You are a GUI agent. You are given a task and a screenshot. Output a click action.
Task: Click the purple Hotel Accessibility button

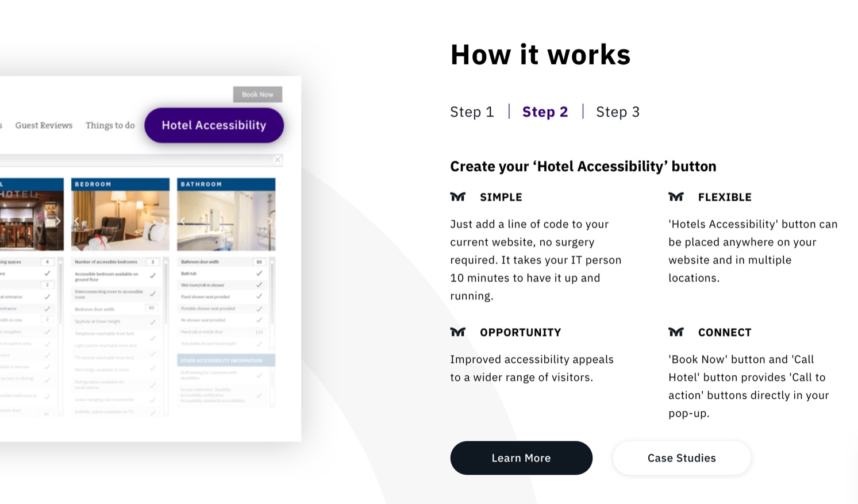pyautogui.click(x=214, y=125)
